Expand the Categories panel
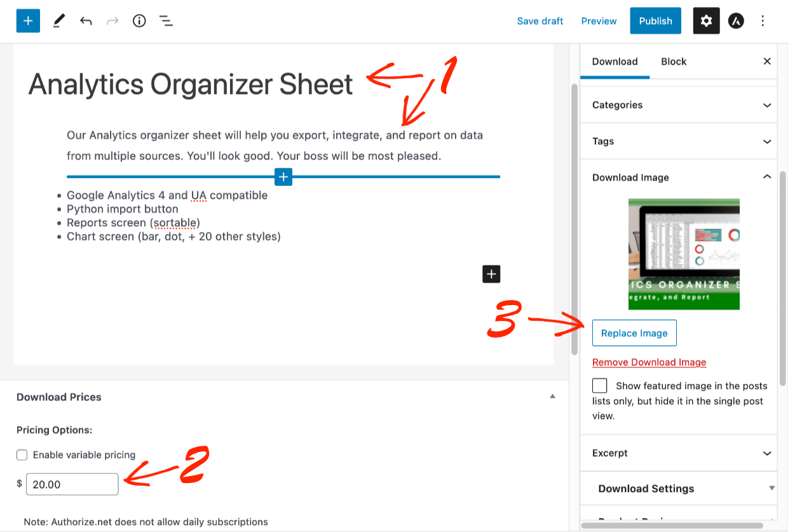Viewport: 788px width, 532px height. pyautogui.click(x=677, y=104)
